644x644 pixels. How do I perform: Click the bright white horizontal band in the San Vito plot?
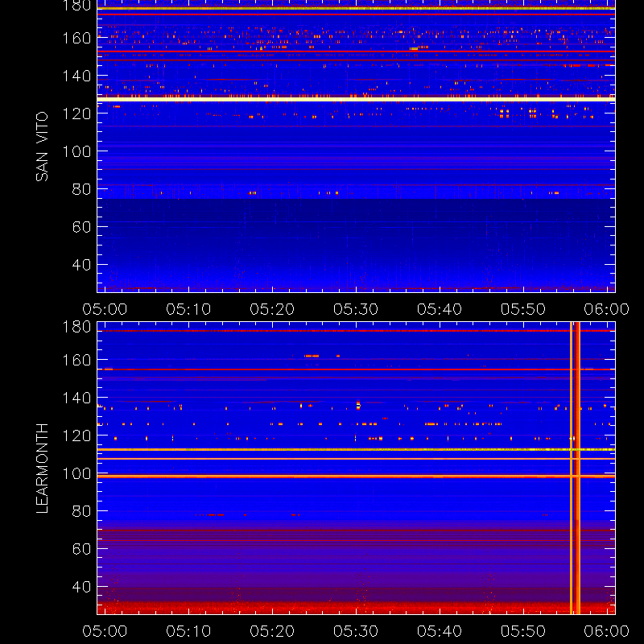pos(356,99)
